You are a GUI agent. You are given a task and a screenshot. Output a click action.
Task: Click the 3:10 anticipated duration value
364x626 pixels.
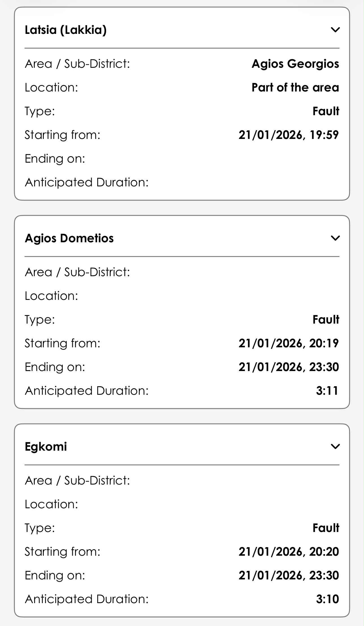[327, 599]
